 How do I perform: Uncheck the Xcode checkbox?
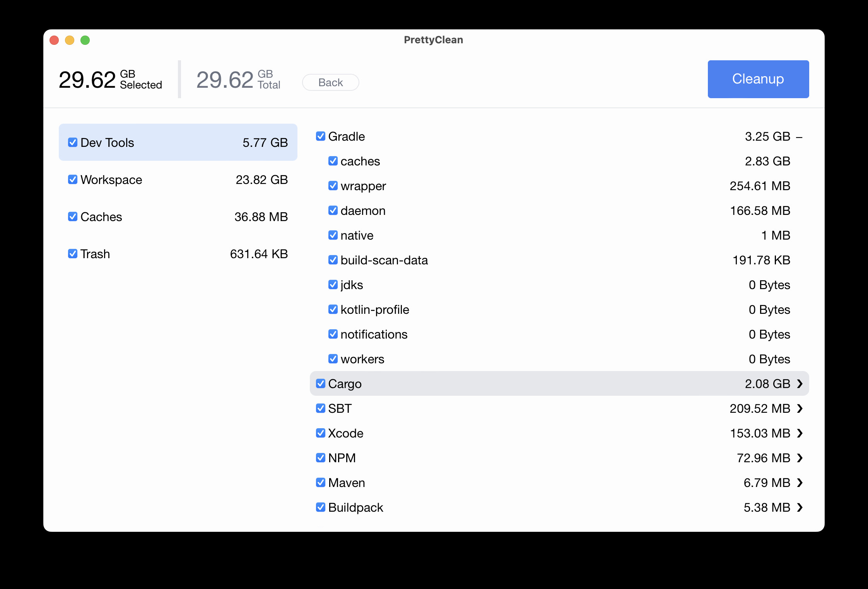tap(321, 433)
